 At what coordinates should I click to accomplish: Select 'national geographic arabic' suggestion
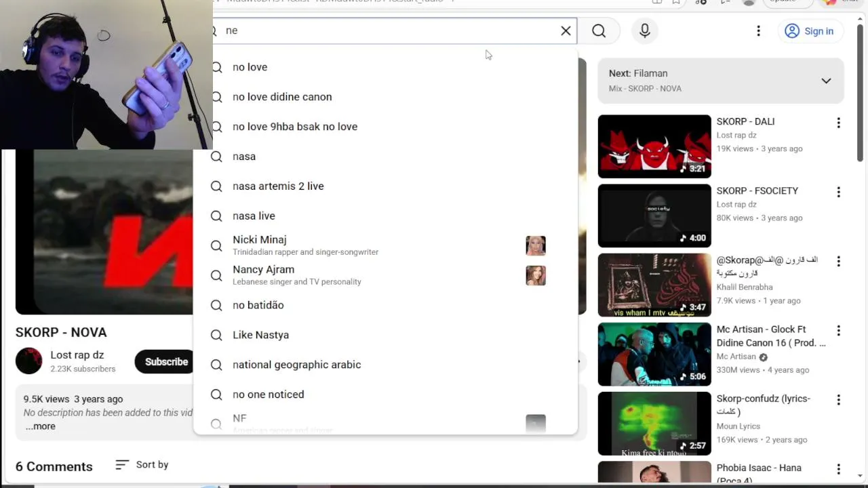pos(385,365)
